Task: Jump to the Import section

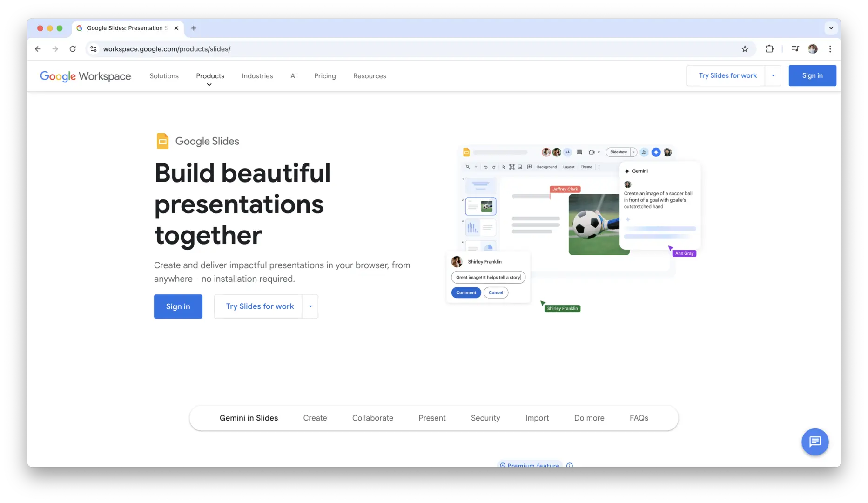Action: (537, 418)
